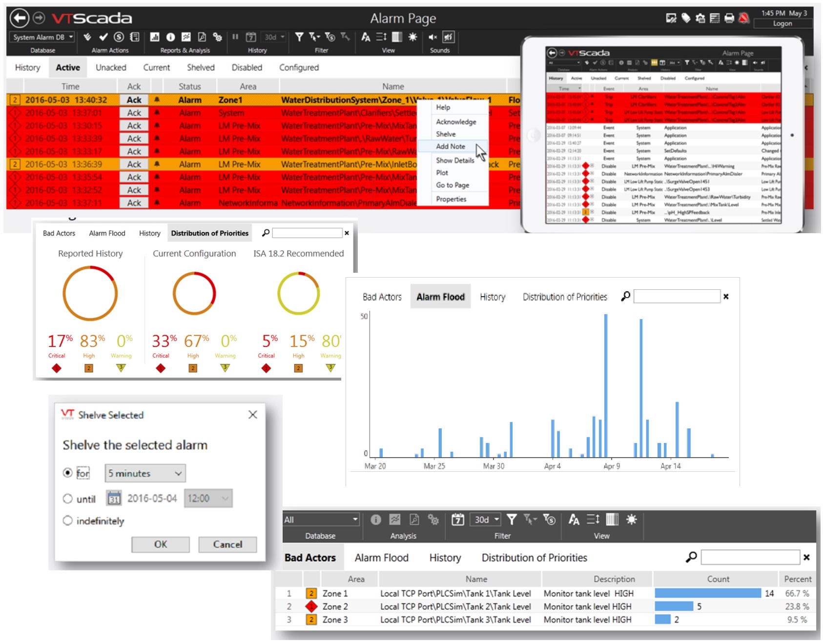This screenshot has height=644, width=823.
Task: Switch to the Configured tab
Action: click(x=299, y=67)
